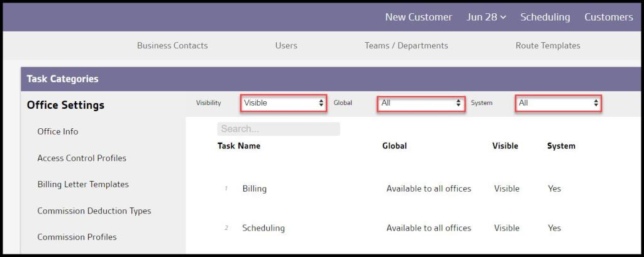Image resolution: width=644 pixels, height=257 pixels.
Task: Select Office Info in the sidebar
Action: coord(58,131)
